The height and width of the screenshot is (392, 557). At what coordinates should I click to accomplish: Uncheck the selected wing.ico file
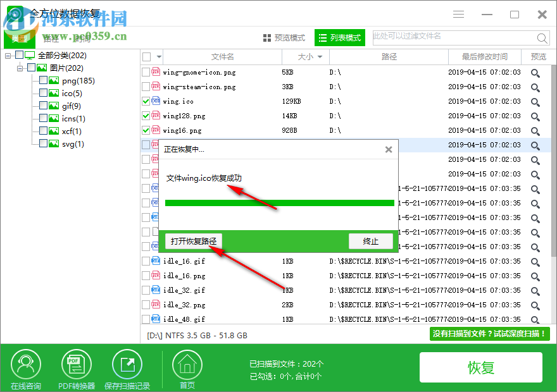(145, 101)
